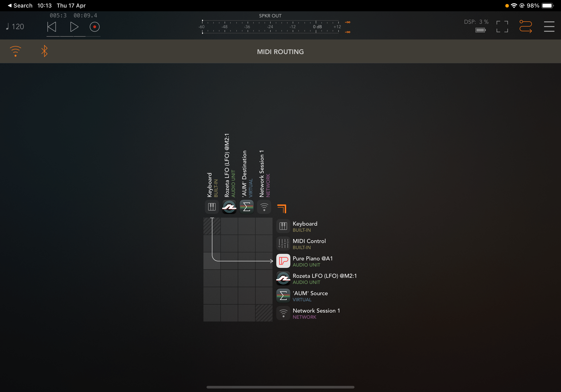Tap the DSP usage indicator
The height and width of the screenshot is (392, 561).
pyautogui.click(x=476, y=22)
